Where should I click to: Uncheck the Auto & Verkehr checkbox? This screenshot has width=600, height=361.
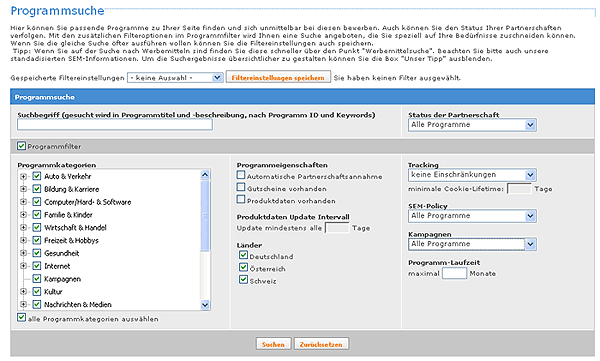[x=37, y=176]
